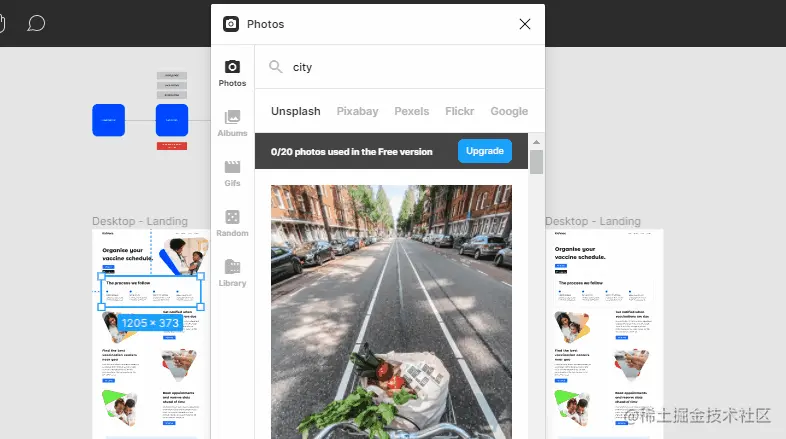Screen dimensions: 786x439
Task: Switch to the Flickr source tab
Action: (x=460, y=111)
